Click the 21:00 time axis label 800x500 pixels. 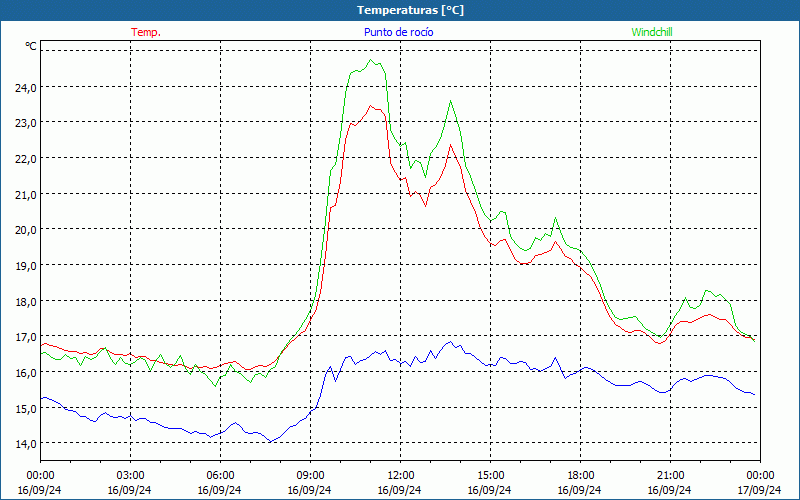click(x=670, y=476)
